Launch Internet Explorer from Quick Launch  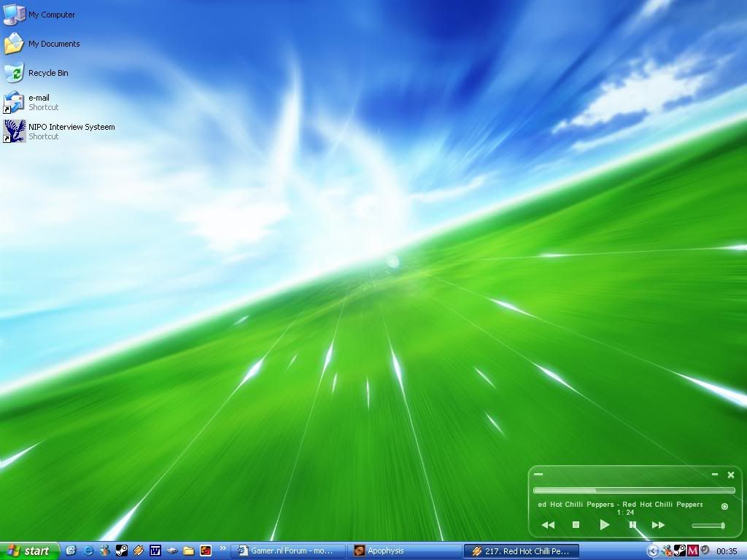[88, 551]
